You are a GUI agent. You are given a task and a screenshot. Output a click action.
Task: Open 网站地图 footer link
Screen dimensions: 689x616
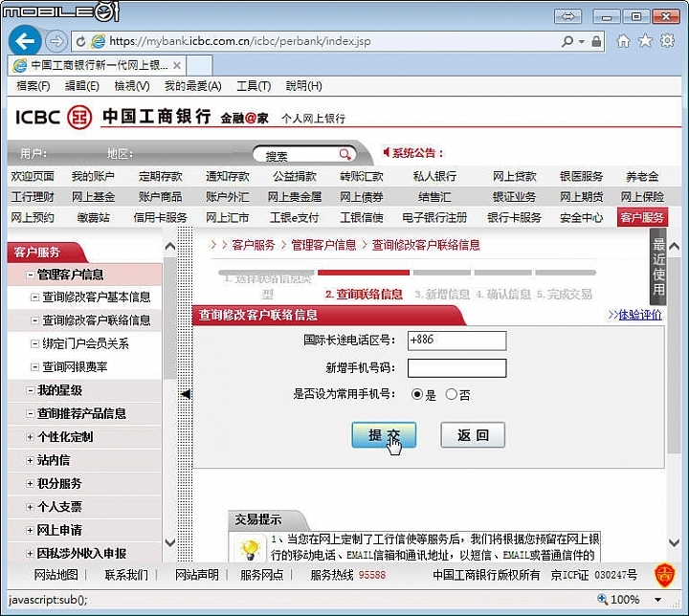click(x=56, y=575)
